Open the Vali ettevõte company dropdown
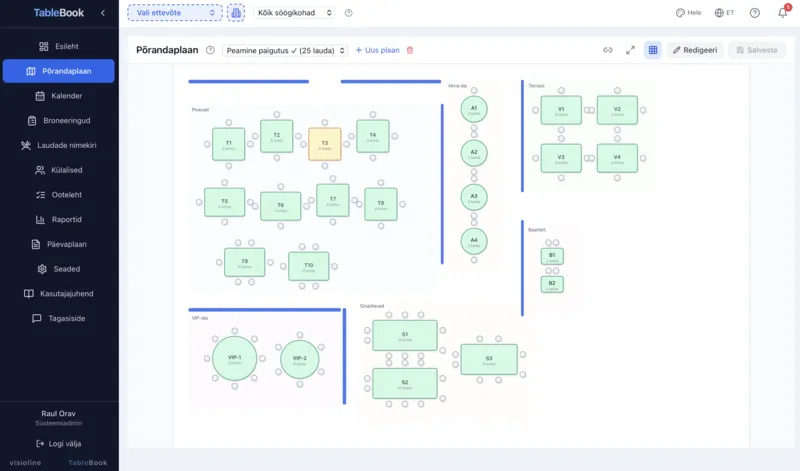Viewport: 800px width, 471px height. (174, 13)
